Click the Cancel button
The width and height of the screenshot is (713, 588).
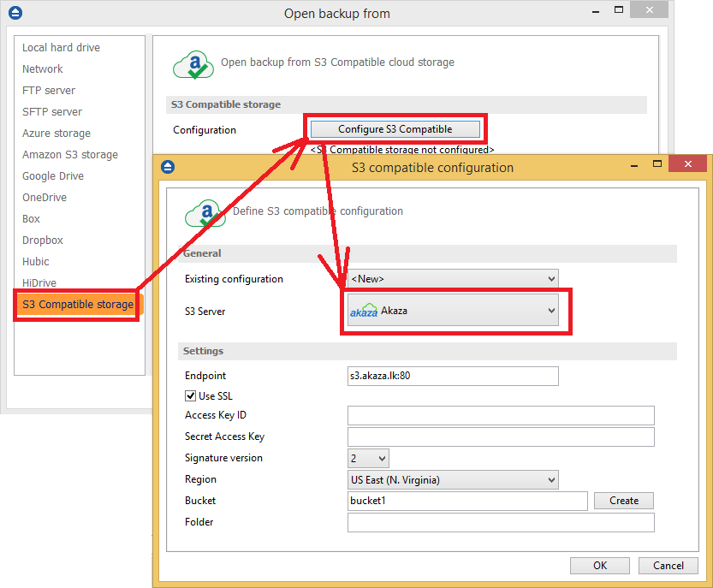tap(668, 566)
